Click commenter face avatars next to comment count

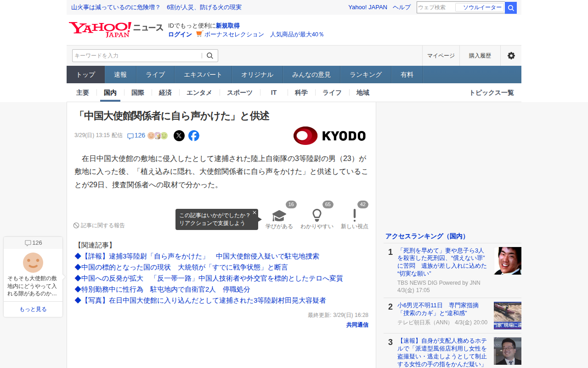pos(158,136)
